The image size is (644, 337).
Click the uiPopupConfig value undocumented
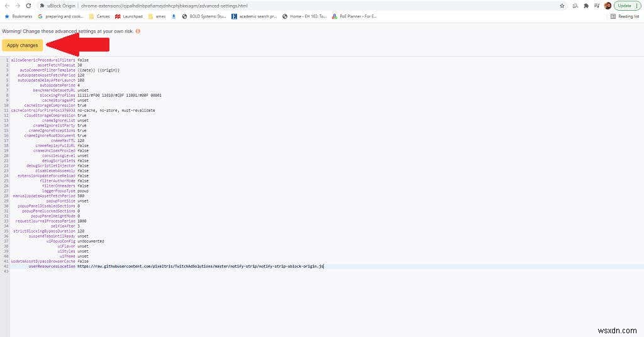pos(91,241)
